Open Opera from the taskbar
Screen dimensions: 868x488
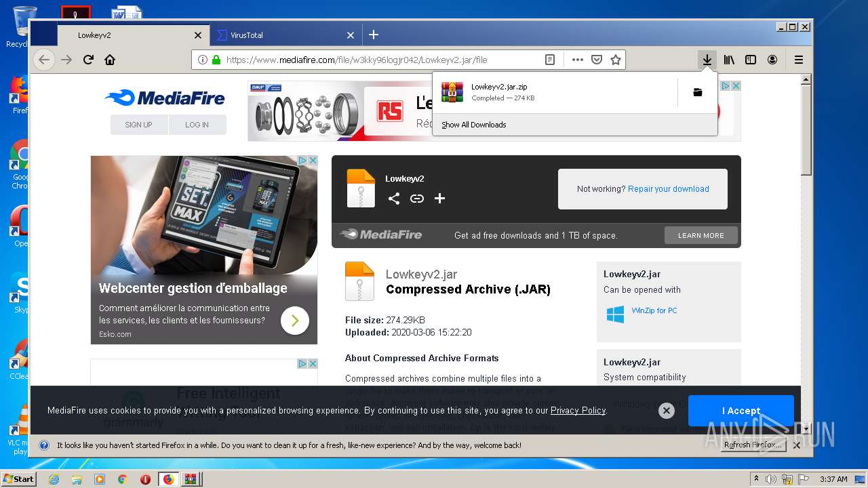(145, 479)
